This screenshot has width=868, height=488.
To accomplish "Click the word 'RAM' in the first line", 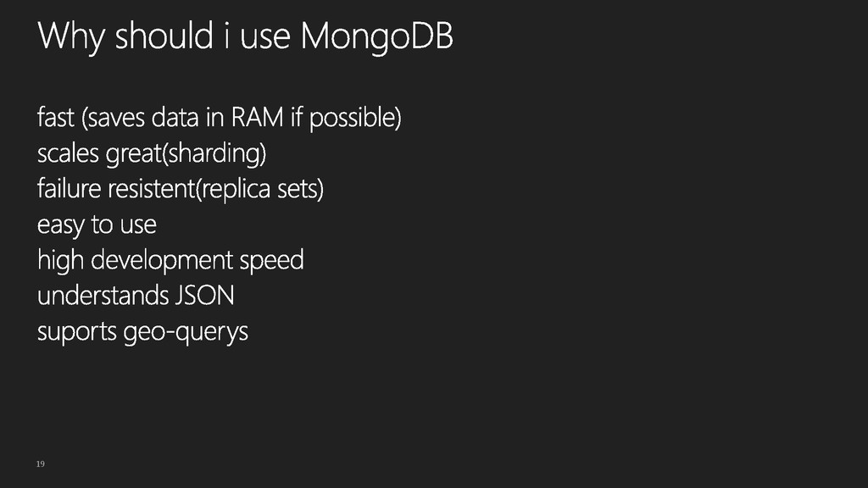I will [x=257, y=117].
